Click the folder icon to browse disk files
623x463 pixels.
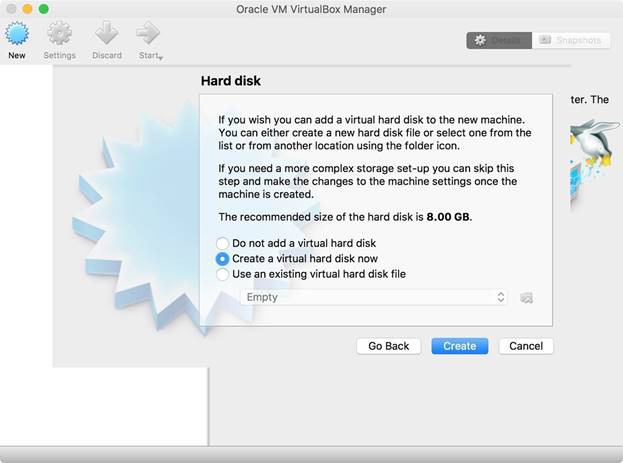click(x=527, y=297)
